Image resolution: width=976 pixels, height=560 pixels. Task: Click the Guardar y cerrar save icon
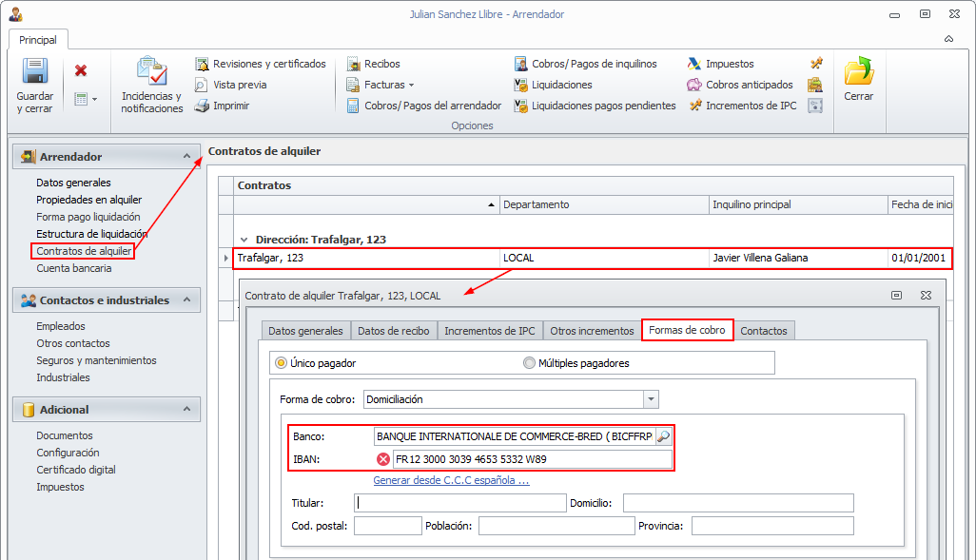[x=35, y=71]
